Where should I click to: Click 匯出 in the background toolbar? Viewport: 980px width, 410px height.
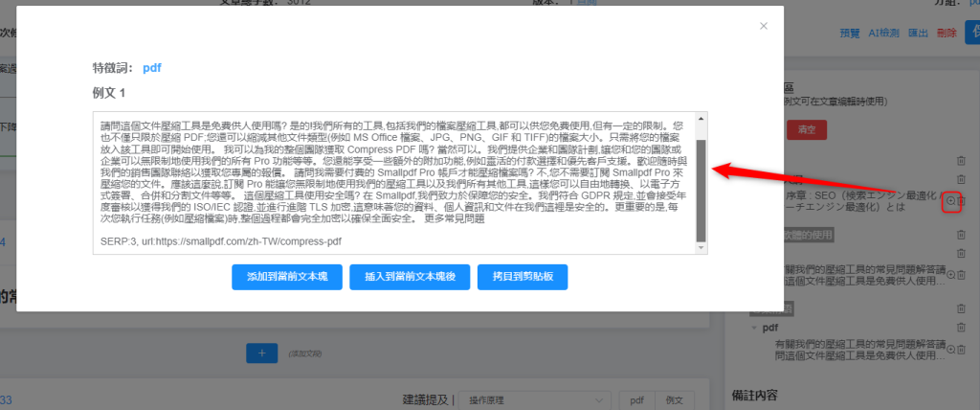(x=918, y=34)
